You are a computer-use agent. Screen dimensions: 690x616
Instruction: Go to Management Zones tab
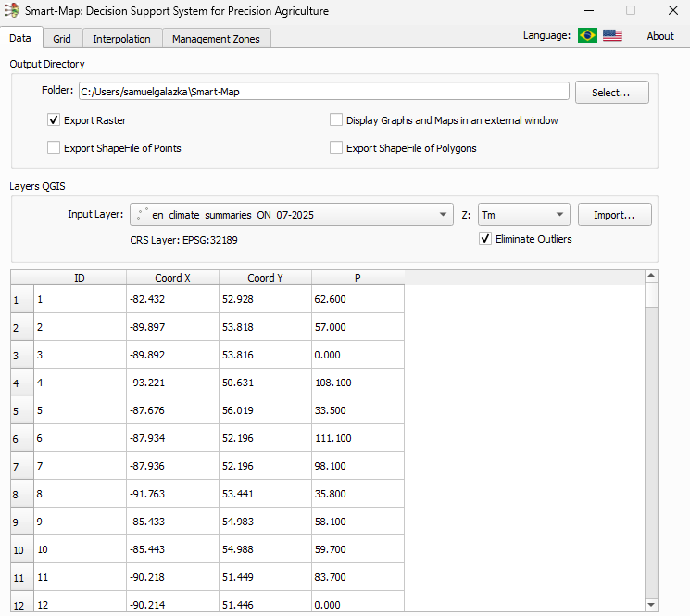pyautogui.click(x=217, y=38)
